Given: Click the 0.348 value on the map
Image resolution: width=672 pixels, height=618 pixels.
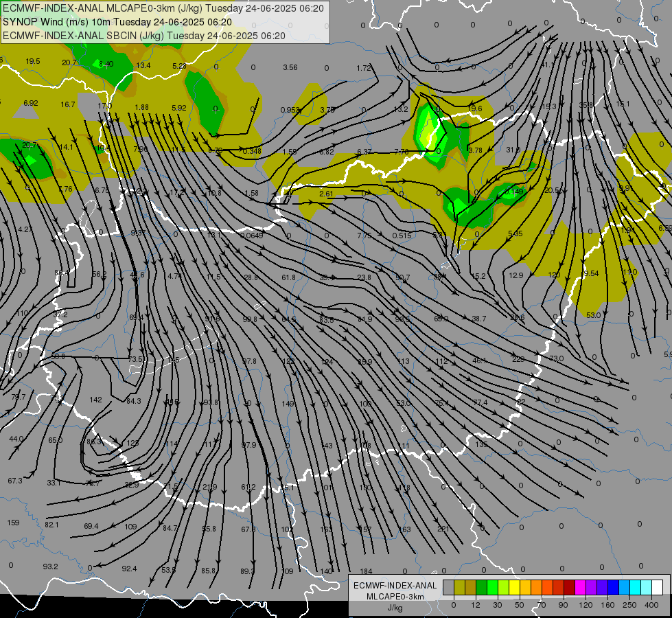Looking at the screenshot, I should click(252, 151).
